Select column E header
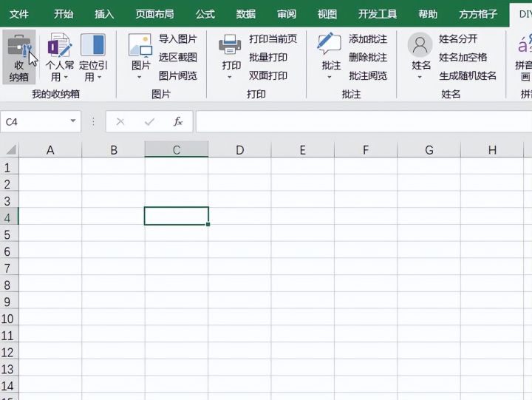This screenshot has height=400, width=532. tap(303, 150)
